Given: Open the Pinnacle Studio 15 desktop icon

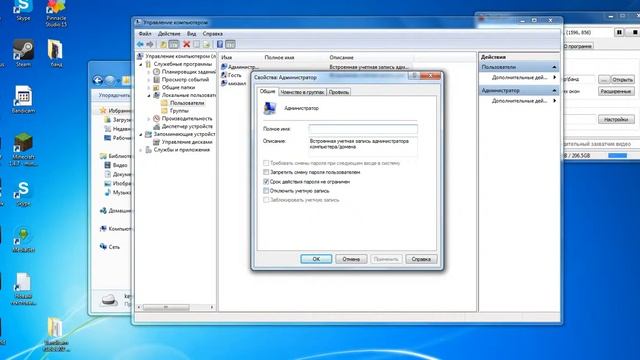Looking at the screenshot, I should [56, 13].
